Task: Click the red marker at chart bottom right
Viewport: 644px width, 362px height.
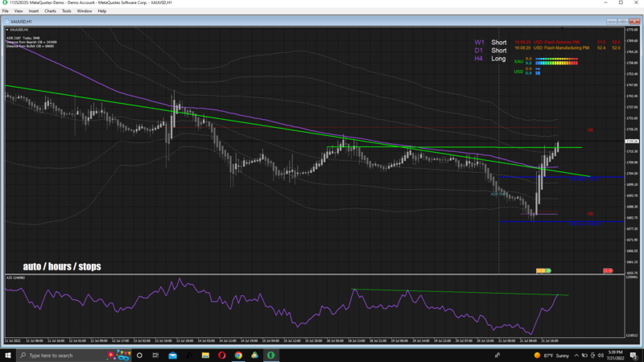Action: pyautogui.click(x=608, y=271)
